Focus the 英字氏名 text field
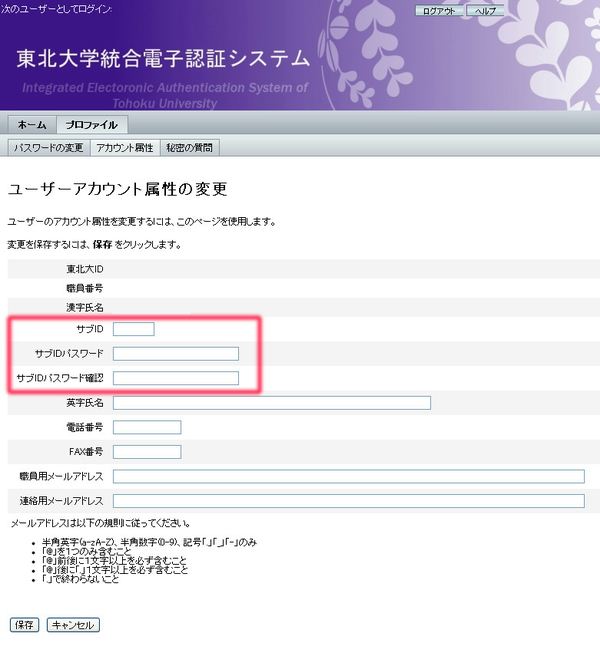Image resolution: width=600 pixels, height=666 pixels. coord(272,403)
